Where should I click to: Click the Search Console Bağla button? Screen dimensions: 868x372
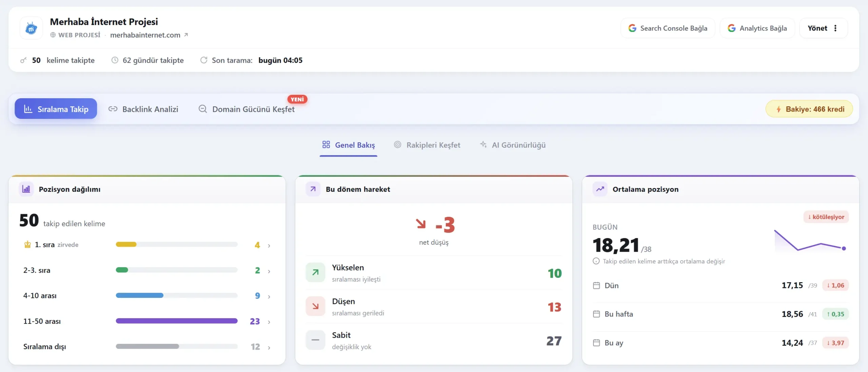(668, 28)
